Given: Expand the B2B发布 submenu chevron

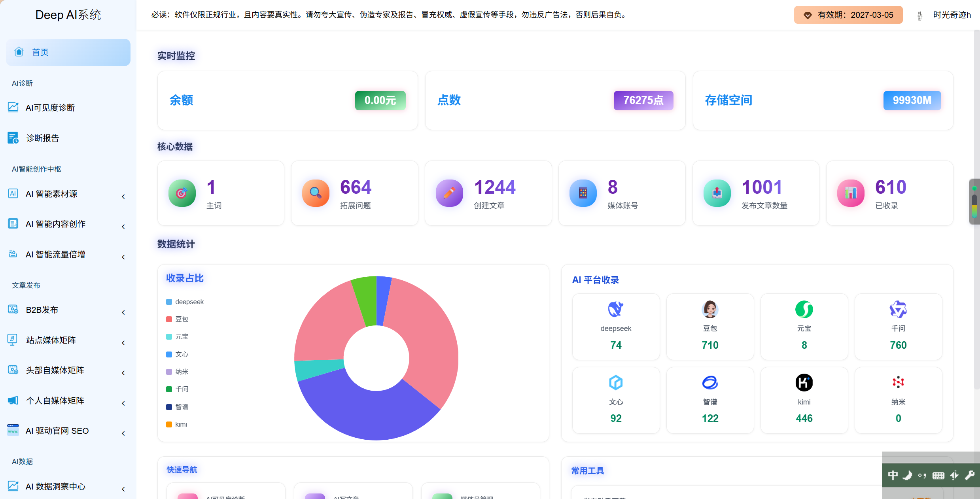Looking at the screenshot, I should click(123, 312).
